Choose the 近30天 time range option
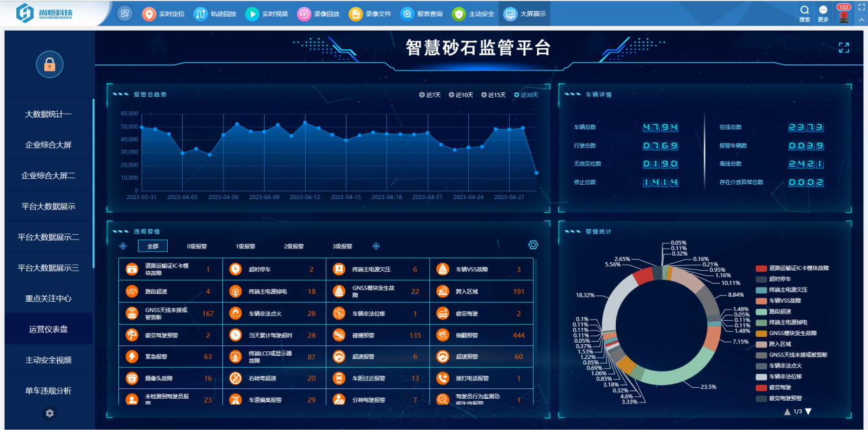The image size is (868, 430). (526, 95)
